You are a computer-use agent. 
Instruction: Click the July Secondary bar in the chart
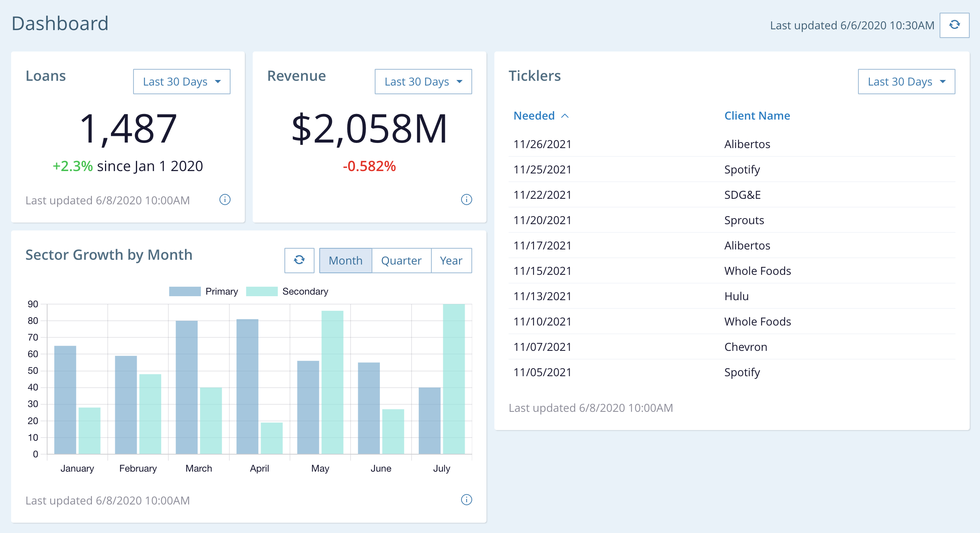click(454, 379)
